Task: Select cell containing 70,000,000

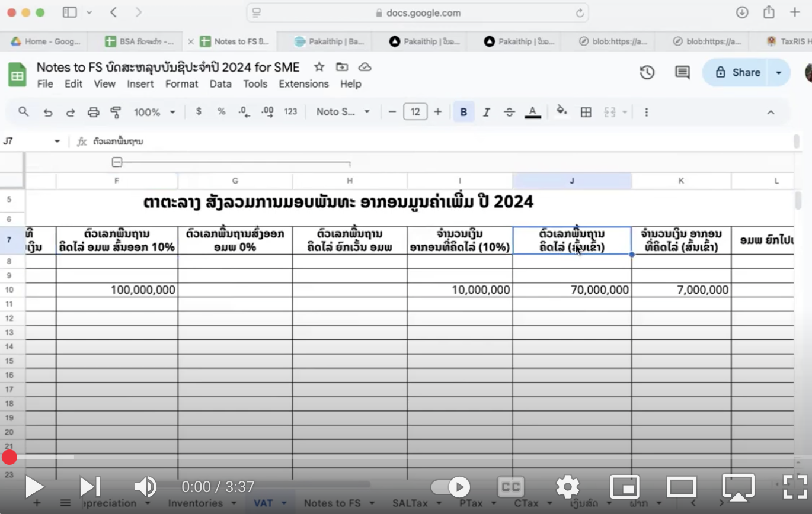Action: pyautogui.click(x=572, y=290)
